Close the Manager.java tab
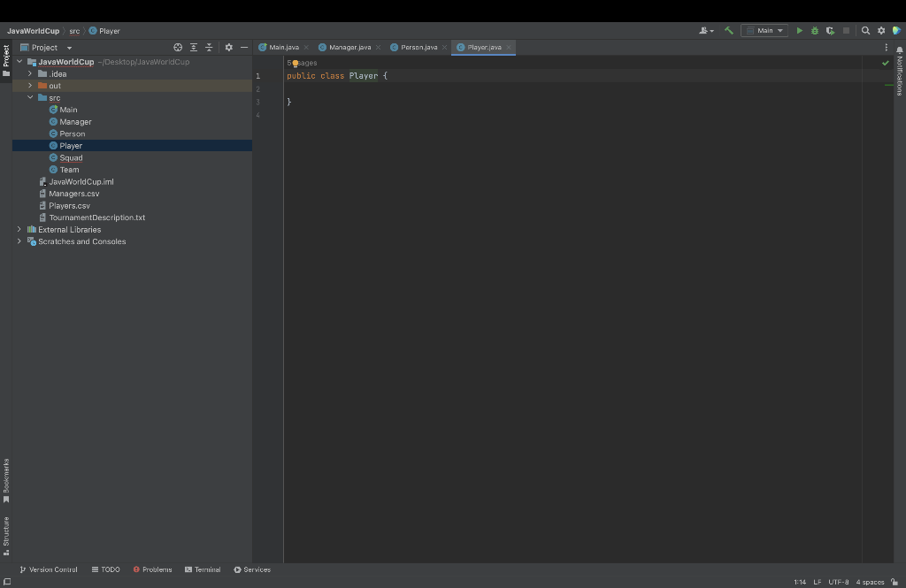906x588 pixels. [x=378, y=48]
